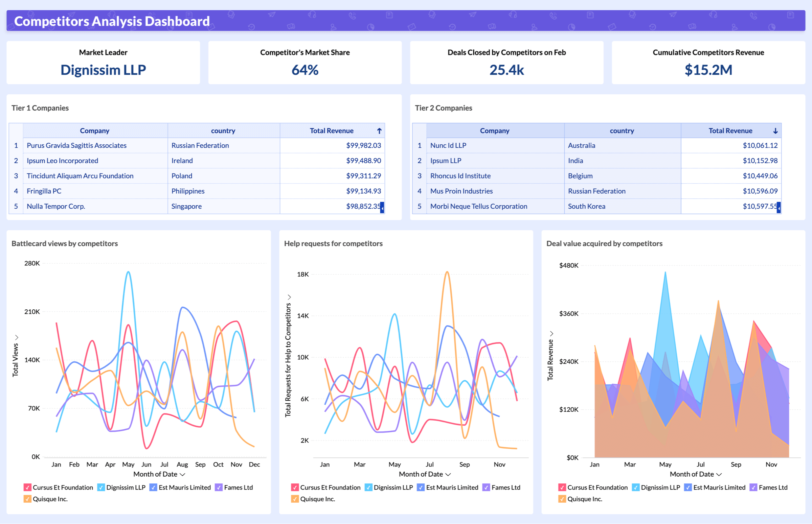Click the document icon in the purple header strip
This screenshot has width=812, height=524.
tap(389, 15)
